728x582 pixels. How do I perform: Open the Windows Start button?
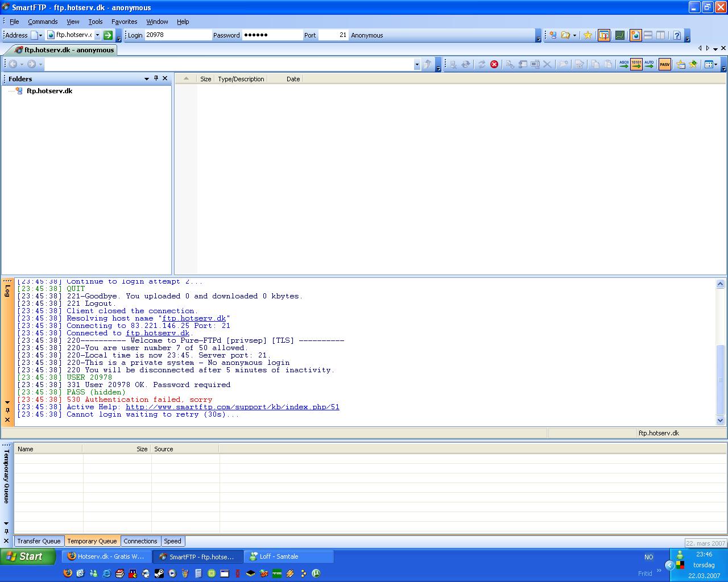(28, 556)
